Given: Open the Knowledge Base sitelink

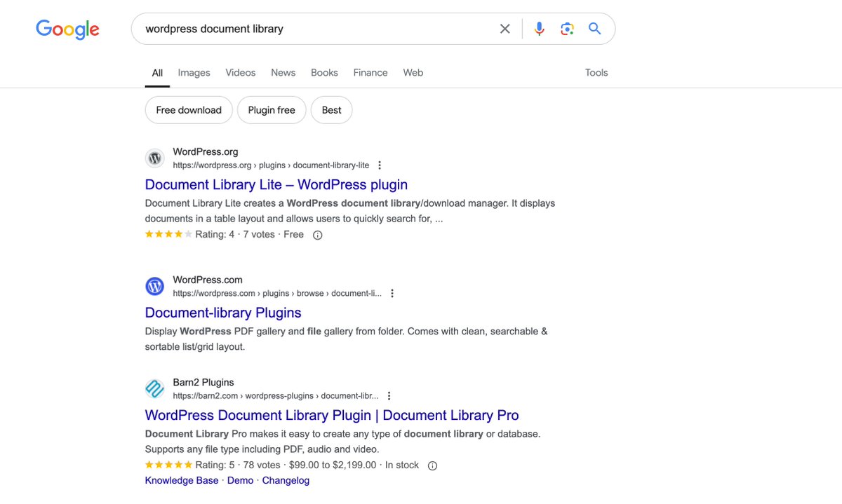Looking at the screenshot, I should [x=182, y=480].
